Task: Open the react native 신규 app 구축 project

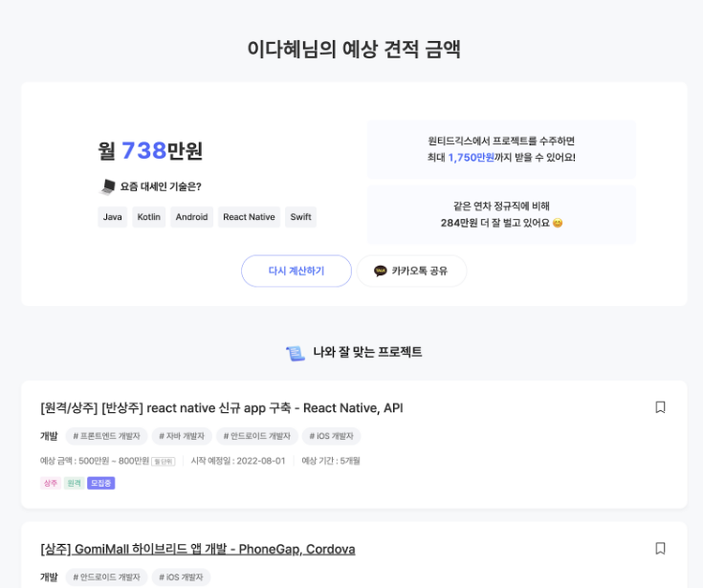Action: point(222,408)
